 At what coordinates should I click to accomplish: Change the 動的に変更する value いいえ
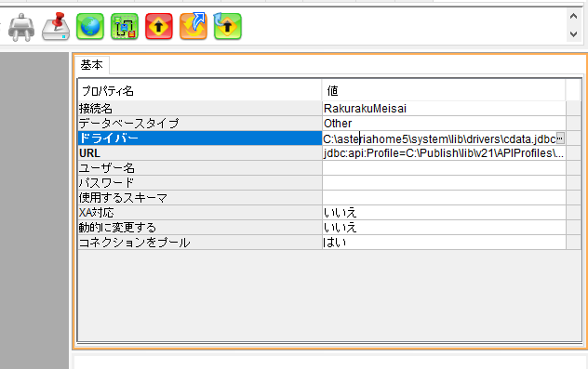(444, 228)
